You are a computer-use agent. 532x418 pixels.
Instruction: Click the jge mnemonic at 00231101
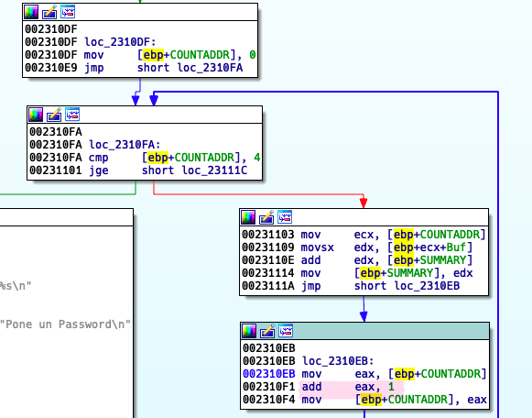coord(98,170)
